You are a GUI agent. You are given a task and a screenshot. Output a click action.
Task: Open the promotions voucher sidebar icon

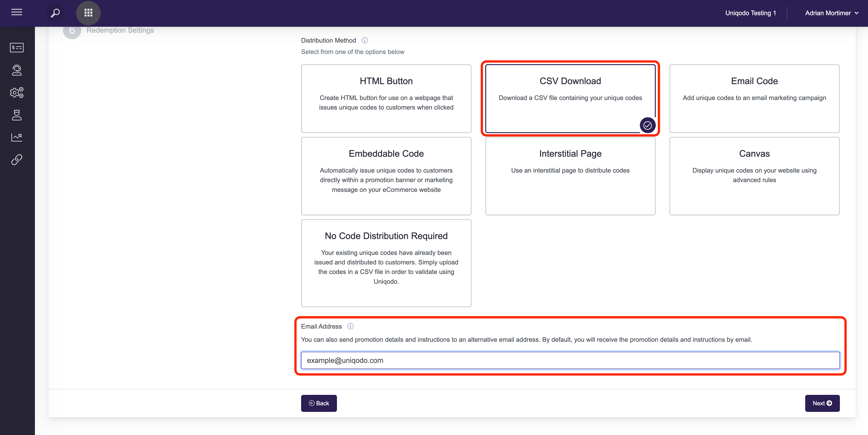point(17,47)
